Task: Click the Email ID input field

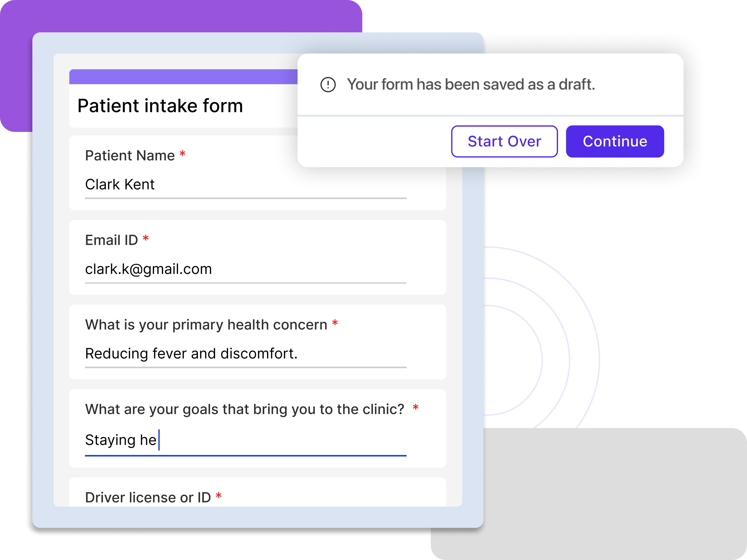Action: 245,269
